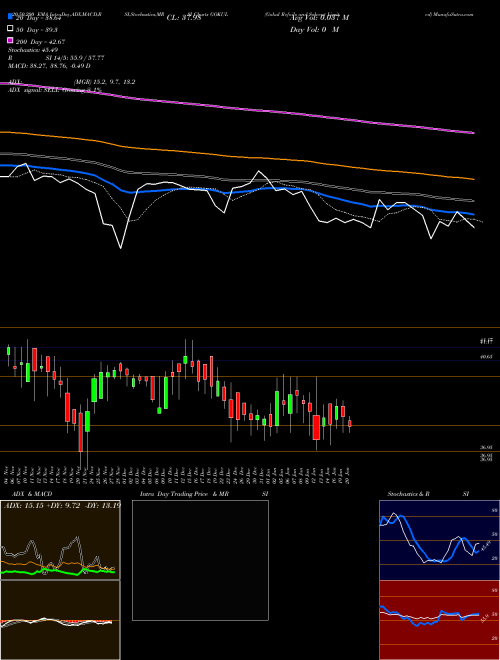This screenshot has height=660, width=500.
Task: Open the ADX indicator mini chart
Action: click(x=60, y=540)
